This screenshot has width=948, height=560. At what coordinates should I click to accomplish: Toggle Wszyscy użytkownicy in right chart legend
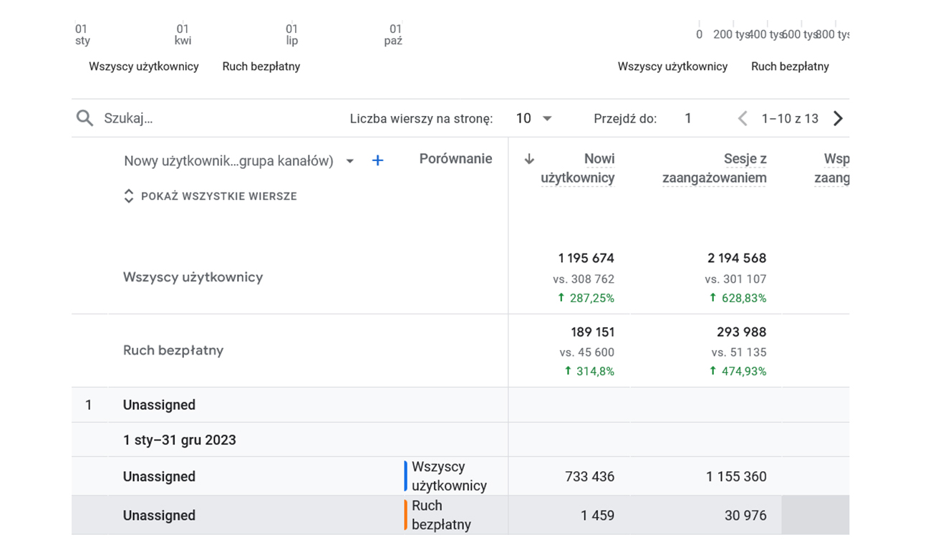(x=672, y=67)
